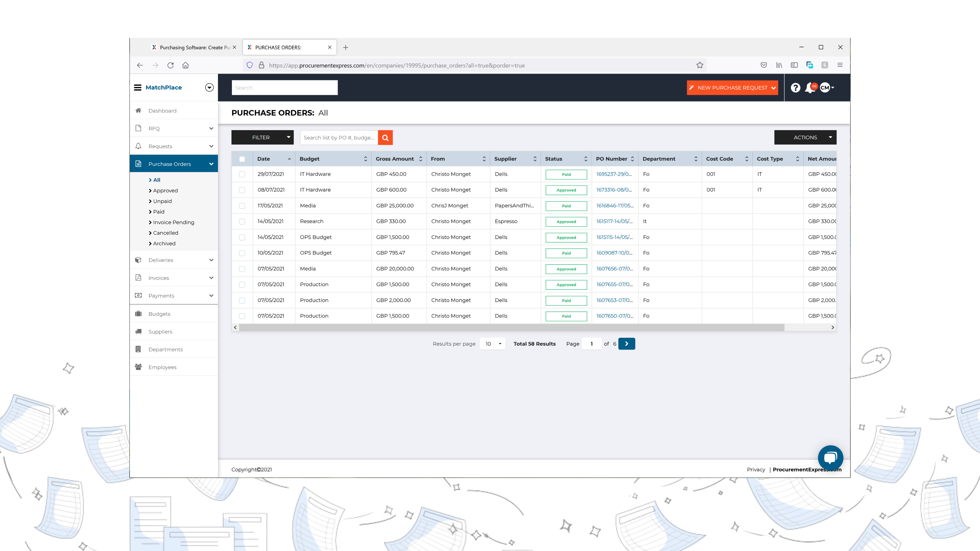Click the Departments sidebar icon
This screenshot has width=980, height=551.
(x=139, y=349)
